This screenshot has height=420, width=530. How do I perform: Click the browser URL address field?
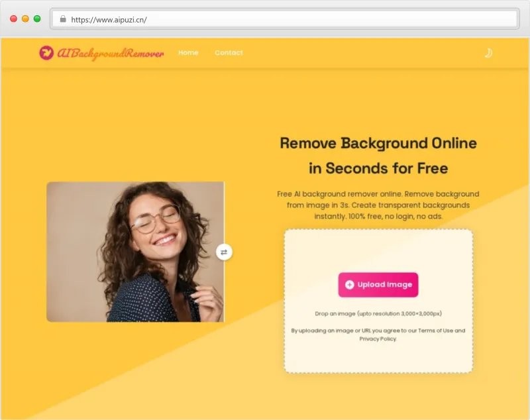point(285,19)
